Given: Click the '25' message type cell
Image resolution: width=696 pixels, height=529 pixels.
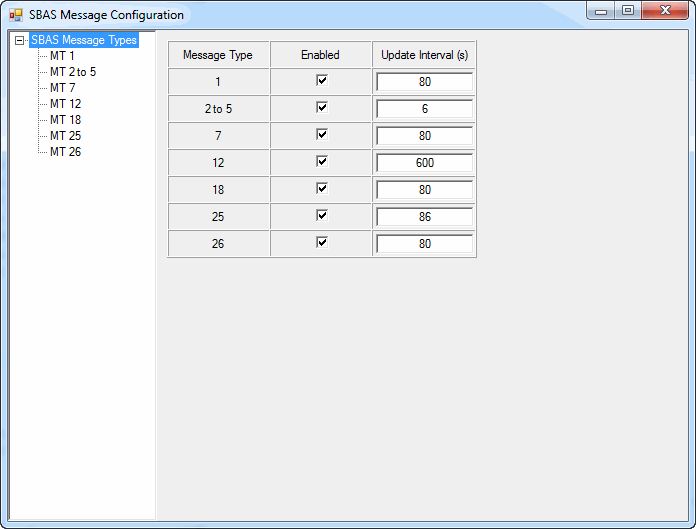Looking at the screenshot, I should 218,217.
